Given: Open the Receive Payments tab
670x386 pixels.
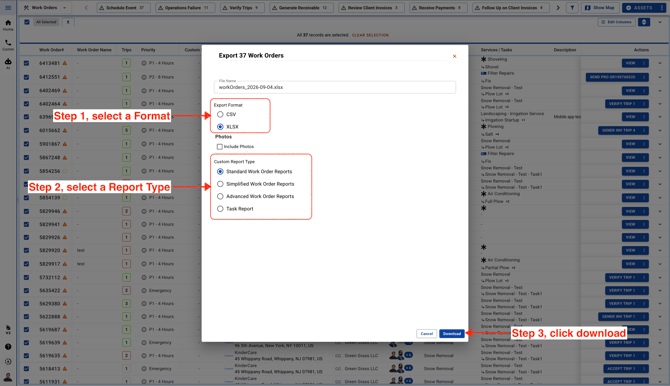Looking at the screenshot, I should pos(438,8).
